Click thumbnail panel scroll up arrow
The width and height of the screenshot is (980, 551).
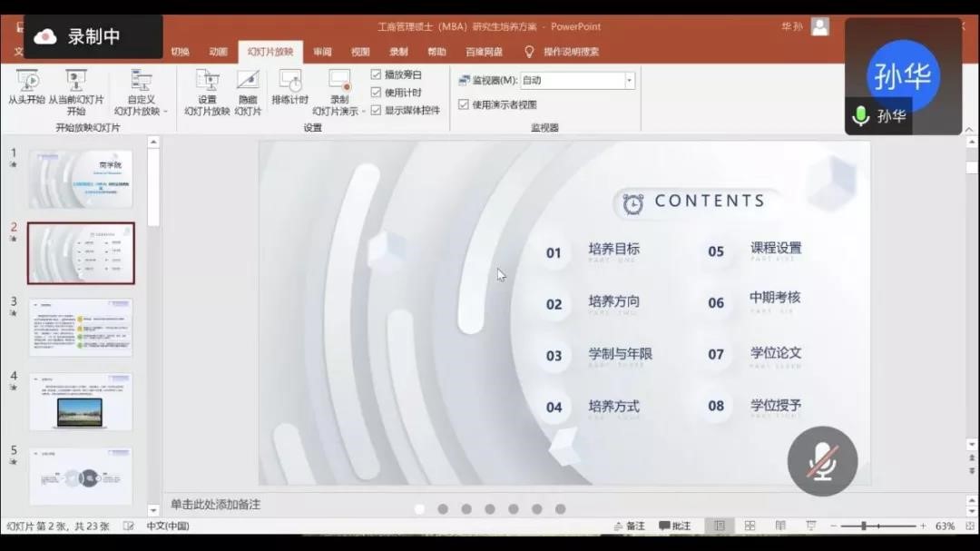[x=153, y=143]
